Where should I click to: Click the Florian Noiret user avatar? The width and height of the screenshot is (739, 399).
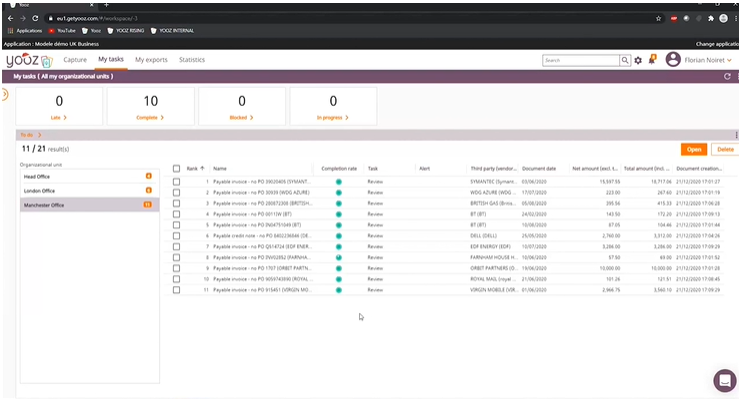tap(673, 60)
